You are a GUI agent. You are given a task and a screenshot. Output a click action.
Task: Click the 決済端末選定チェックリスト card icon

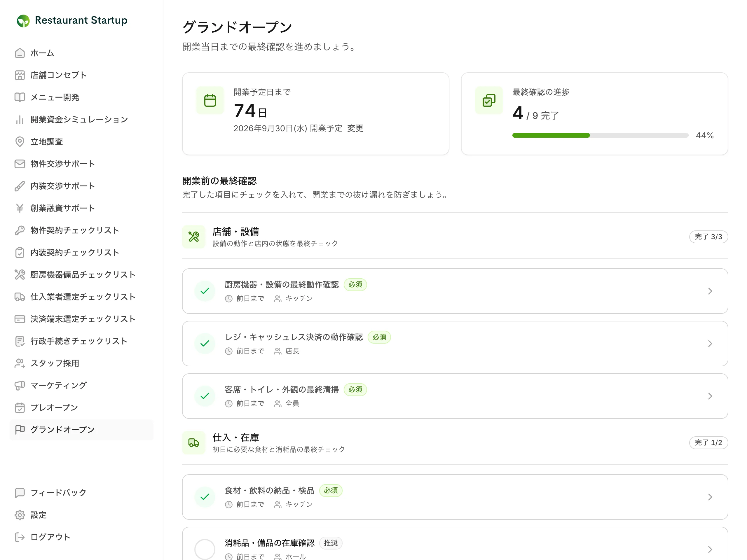pos(20,319)
